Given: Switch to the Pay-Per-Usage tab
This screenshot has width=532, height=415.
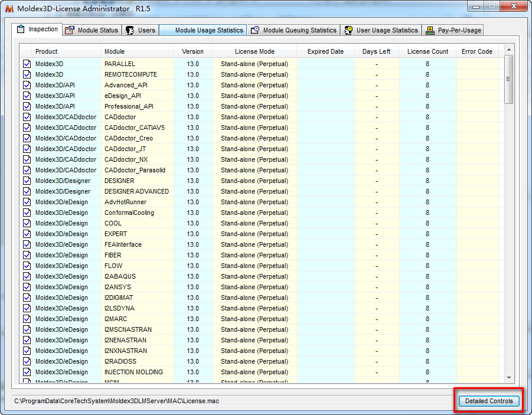Looking at the screenshot, I should [x=453, y=30].
